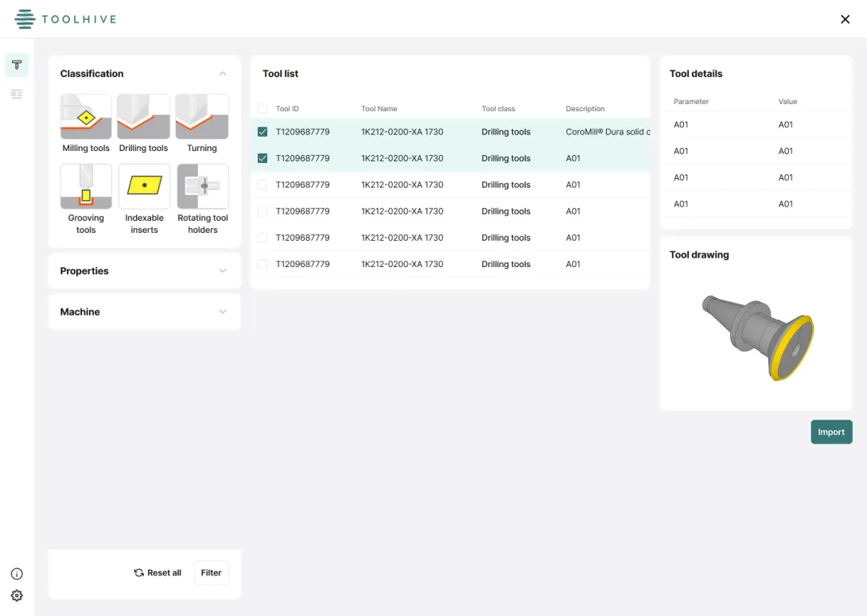Open the settings gear in the sidebar

(17, 595)
